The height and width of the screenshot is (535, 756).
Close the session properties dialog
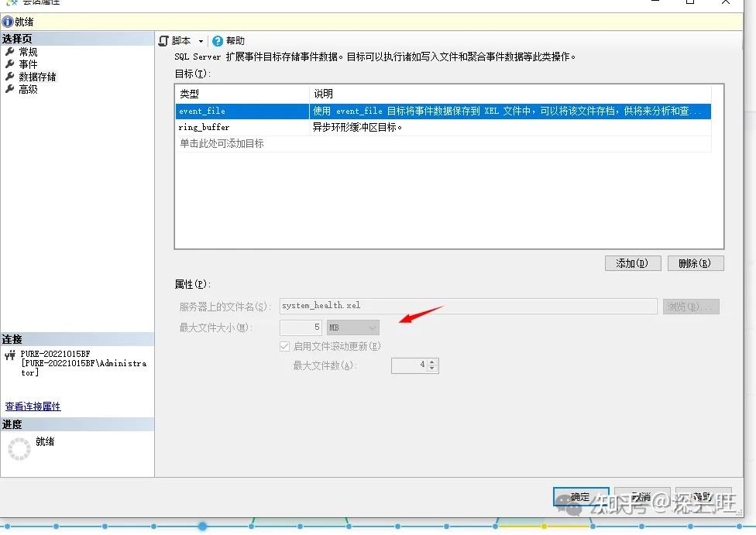[726, 2]
